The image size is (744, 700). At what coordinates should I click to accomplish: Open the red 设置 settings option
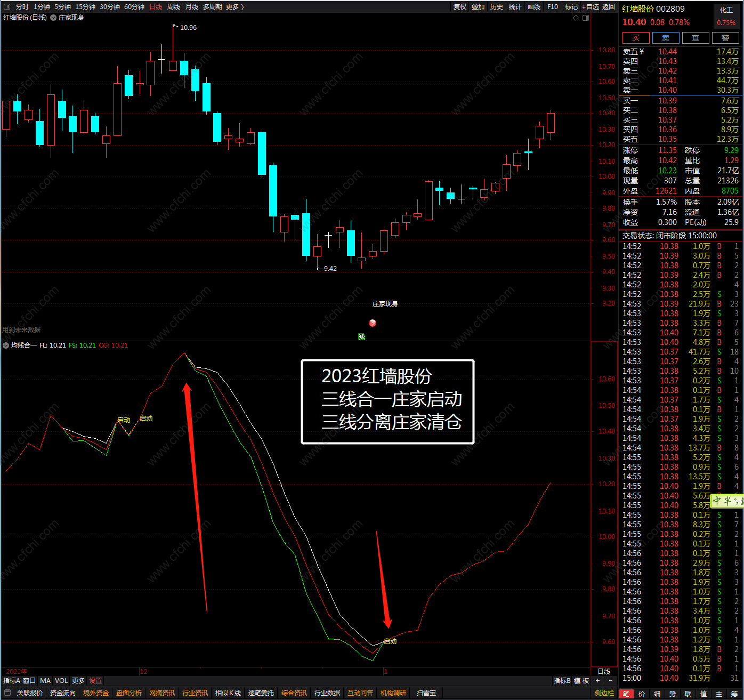tap(95, 681)
